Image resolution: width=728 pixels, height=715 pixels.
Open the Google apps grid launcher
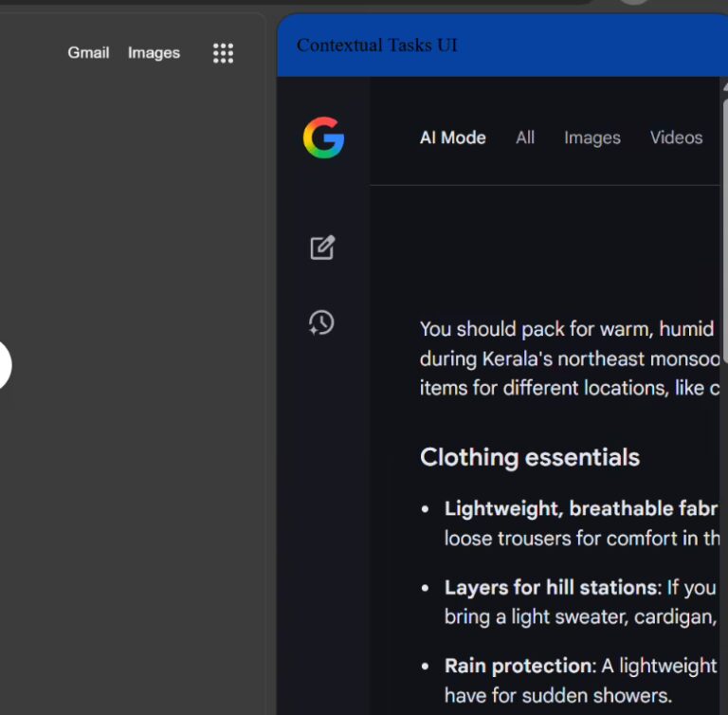(x=223, y=53)
